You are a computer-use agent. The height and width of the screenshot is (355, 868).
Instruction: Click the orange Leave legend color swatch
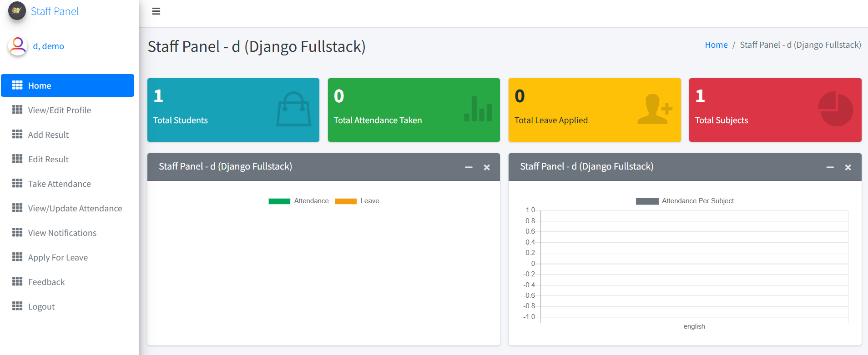(346, 201)
